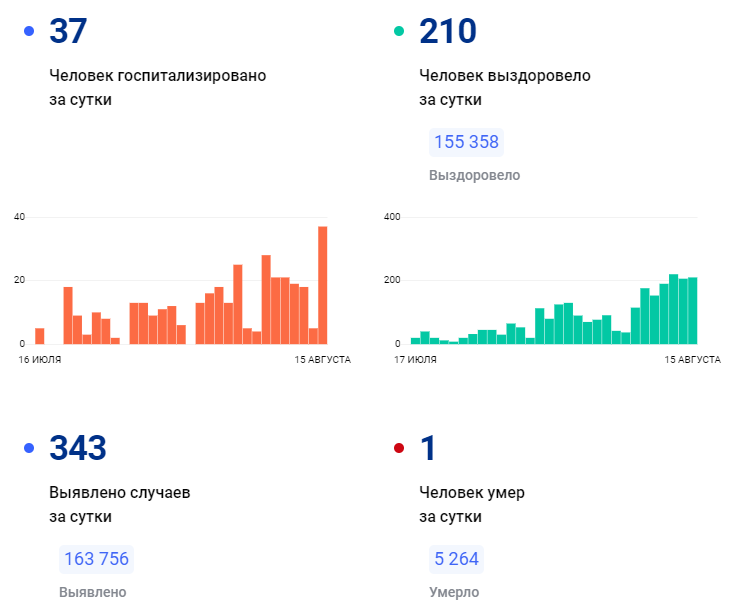
Task: Click the 'Выявлено случаев за сутки' heading
Action: pos(120,505)
